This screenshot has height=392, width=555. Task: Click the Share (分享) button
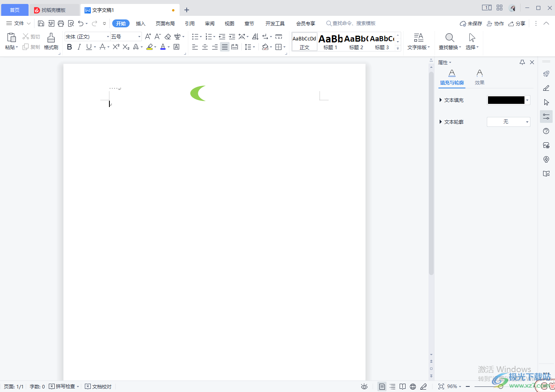pyautogui.click(x=517, y=23)
